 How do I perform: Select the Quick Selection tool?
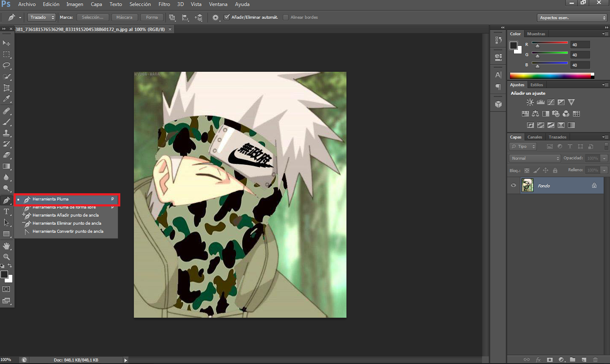(6, 76)
